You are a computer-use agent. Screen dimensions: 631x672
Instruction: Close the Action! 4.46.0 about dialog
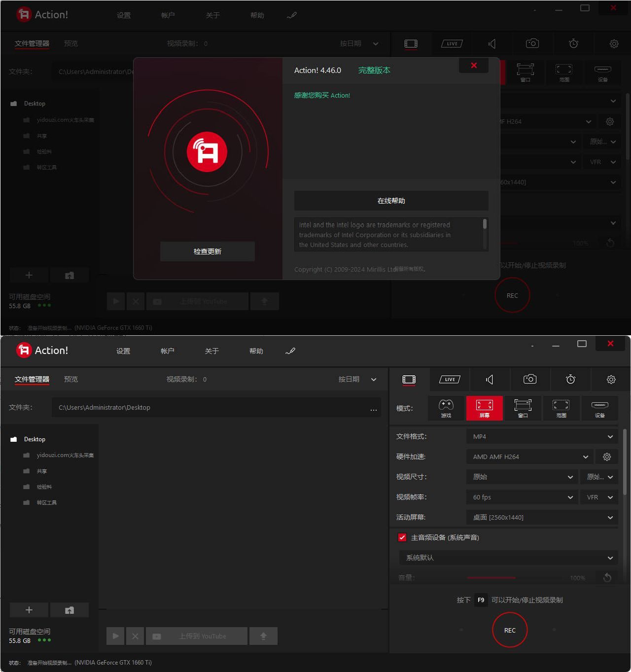(x=473, y=66)
